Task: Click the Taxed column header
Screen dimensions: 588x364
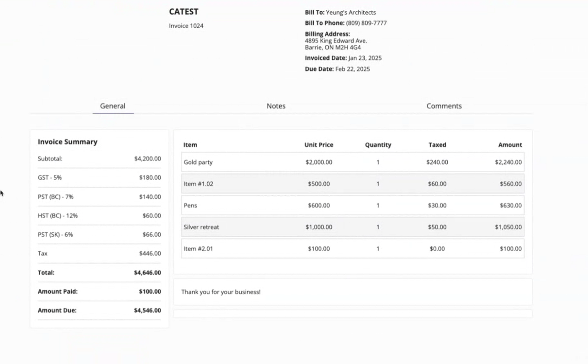Action: coord(437,145)
